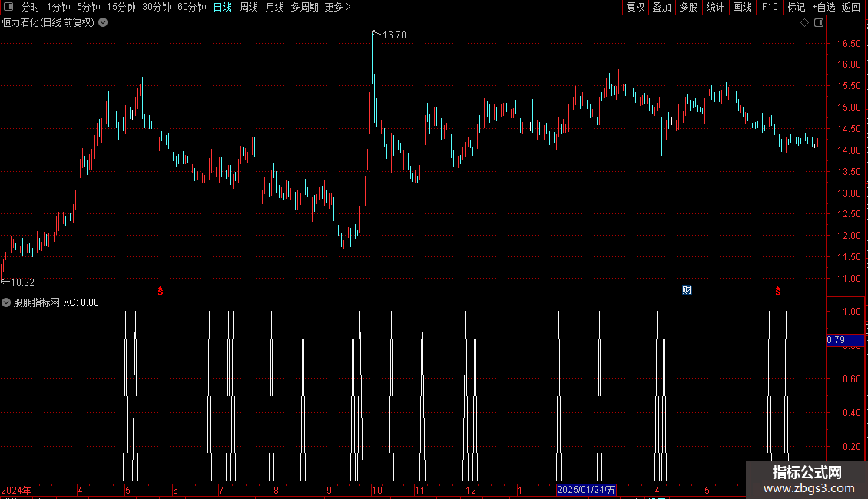This screenshot has width=868, height=499.
Task: Click the 恒力石化(日线.前复权) title text
Action: (x=48, y=23)
